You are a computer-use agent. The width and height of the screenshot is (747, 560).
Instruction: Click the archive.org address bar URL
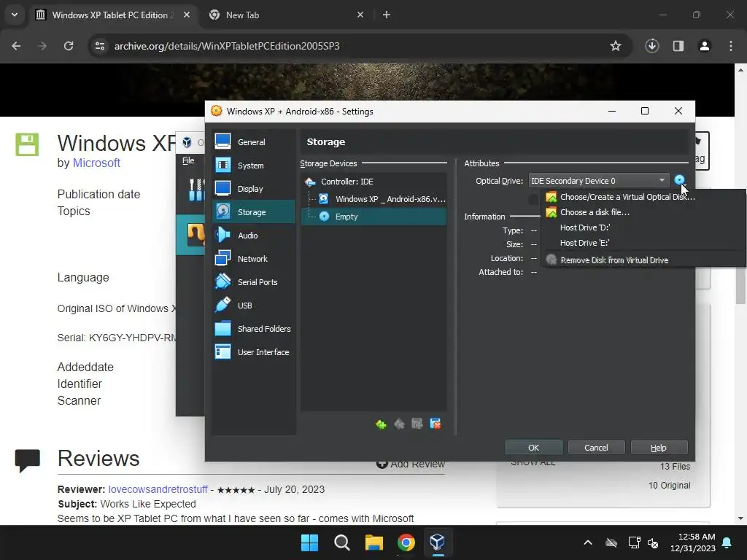227,46
